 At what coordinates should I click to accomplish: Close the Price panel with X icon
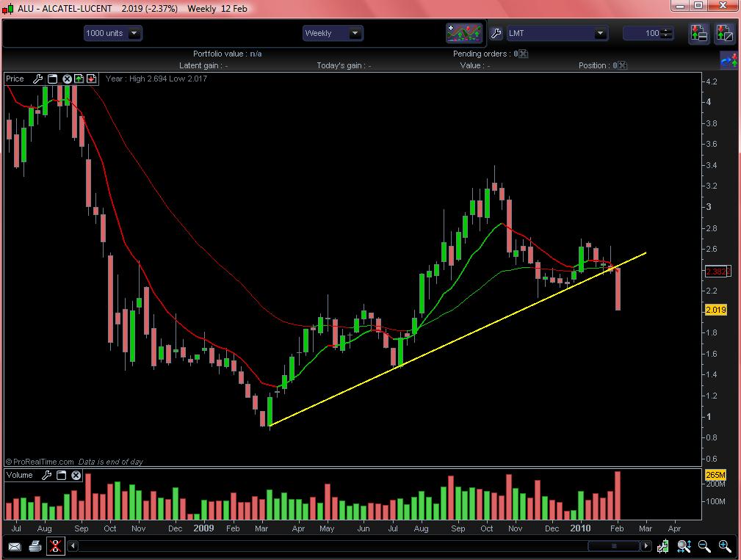[67, 79]
